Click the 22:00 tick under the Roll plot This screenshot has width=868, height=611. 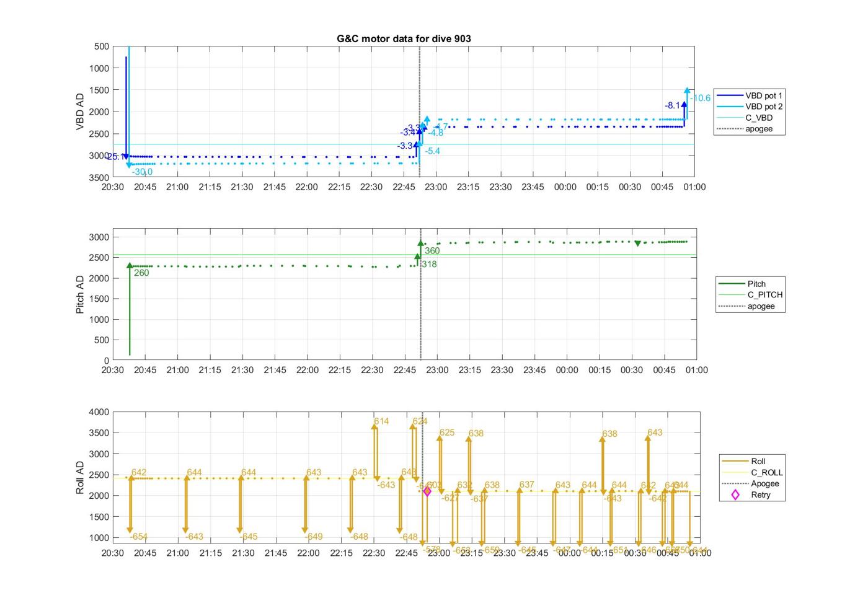click(308, 553)
